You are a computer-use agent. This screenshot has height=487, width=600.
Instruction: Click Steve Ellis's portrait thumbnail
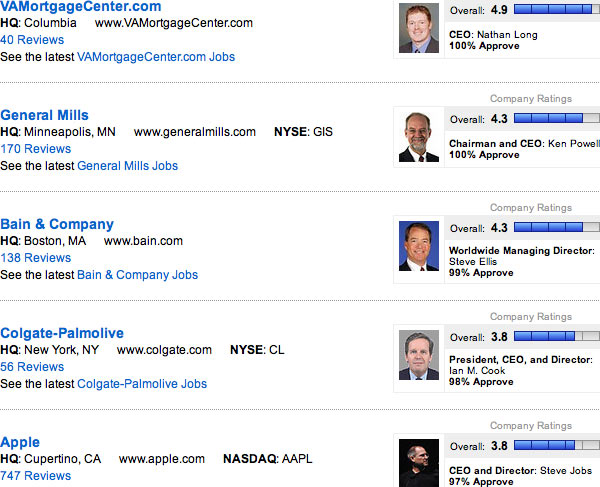pyautogui.click(x=418, y=246)
